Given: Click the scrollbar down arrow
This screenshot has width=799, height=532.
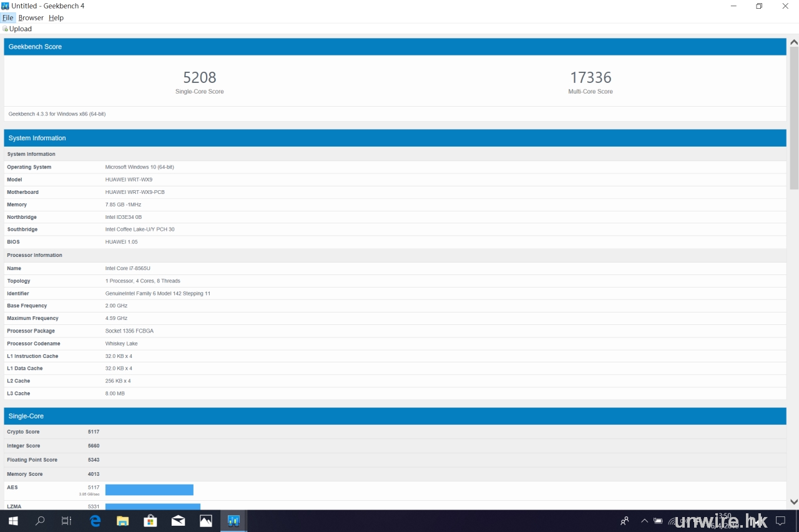Looking at the screenshot, I should click(x=793, y=502).
